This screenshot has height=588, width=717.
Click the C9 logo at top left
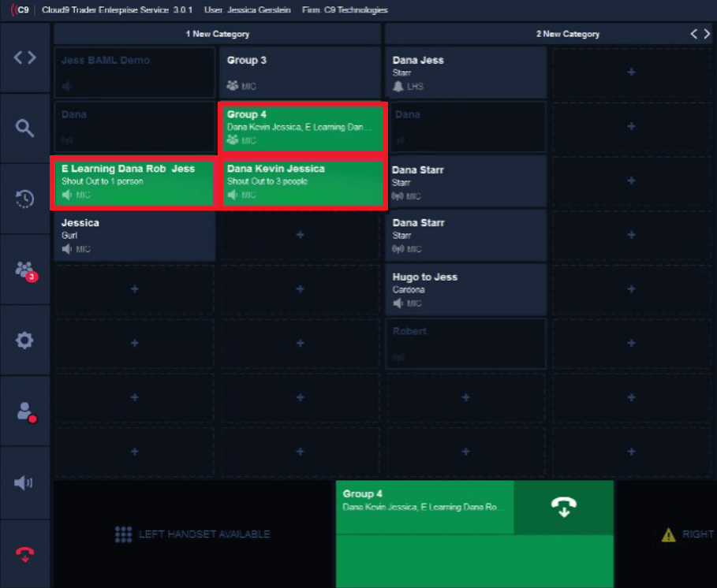tap(21, 9)
